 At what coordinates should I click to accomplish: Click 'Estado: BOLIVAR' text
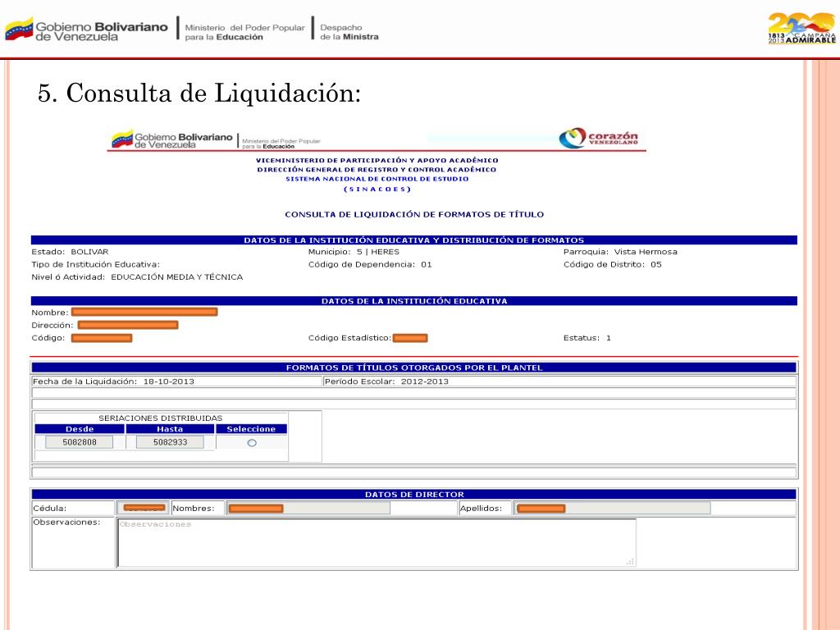pos(70,252)
